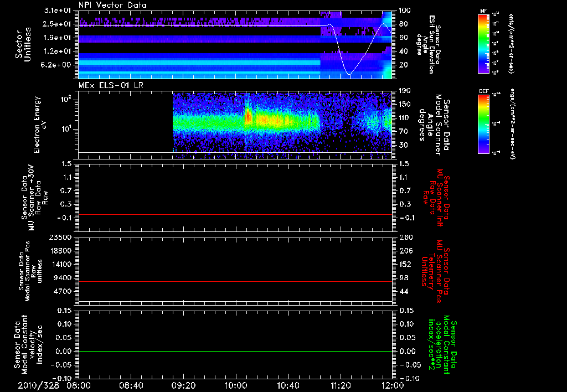The image size is (567, 392).
Task: Click the '260' telemetry axis value
Action: (406, 237)
